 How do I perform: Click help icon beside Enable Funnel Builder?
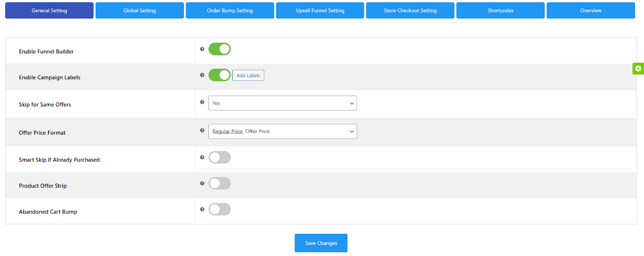click(x=202, y=49)
